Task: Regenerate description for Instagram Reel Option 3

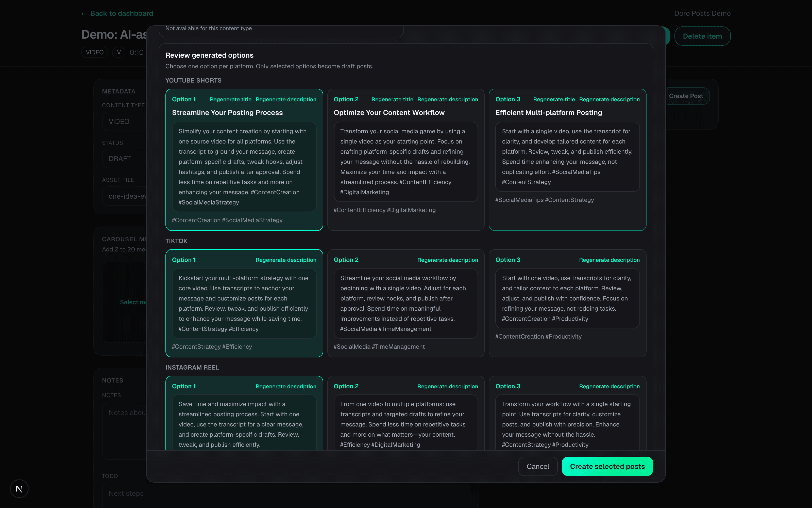Action: pyautogui.click(x=609, y=386)
